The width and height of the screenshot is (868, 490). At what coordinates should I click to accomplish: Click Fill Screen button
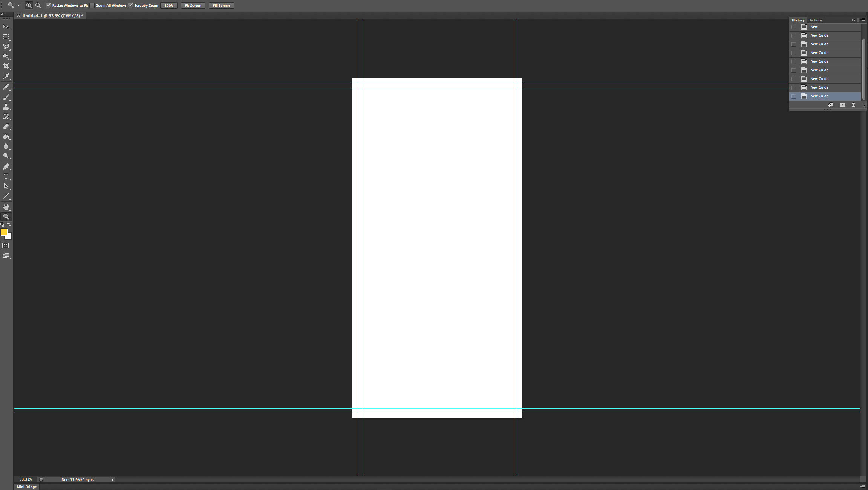coord(220,5)
